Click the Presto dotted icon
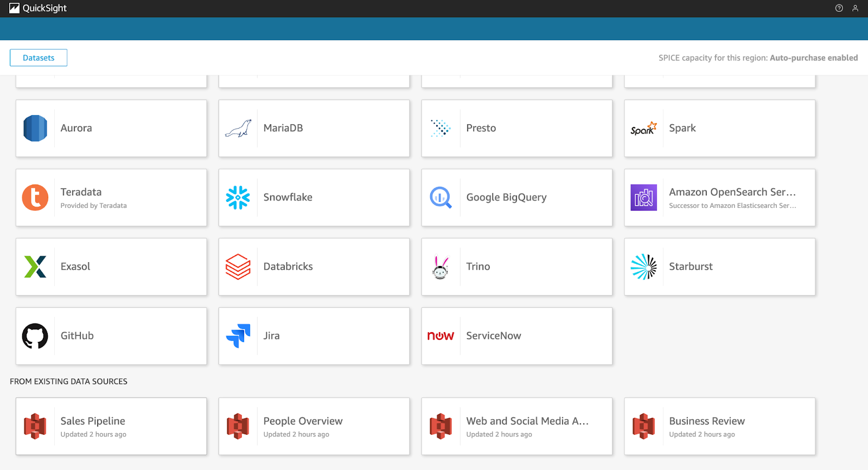The image size is (868, 470). (x=441, y=128)
